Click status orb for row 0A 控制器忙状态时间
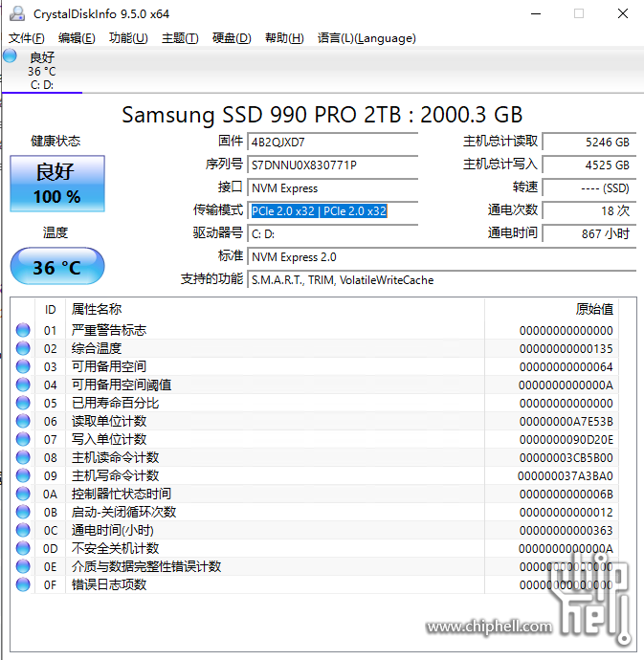The height and width of the screenshot is (660, 644). [23, 494]
